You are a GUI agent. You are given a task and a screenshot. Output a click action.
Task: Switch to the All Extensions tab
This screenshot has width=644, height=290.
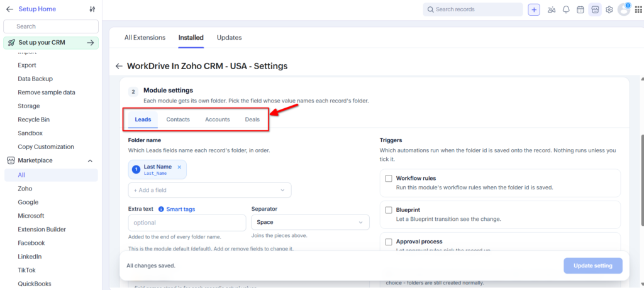145,37
